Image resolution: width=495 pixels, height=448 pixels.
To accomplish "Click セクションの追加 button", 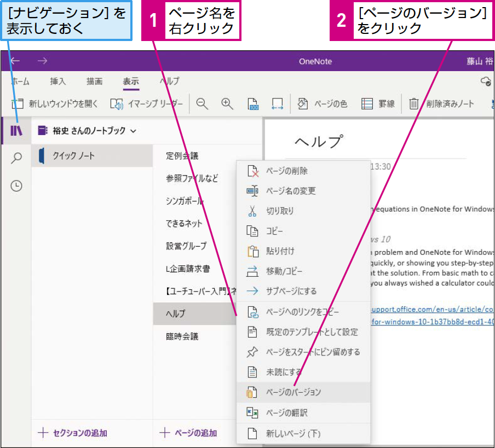I will (x=73, y=433).
